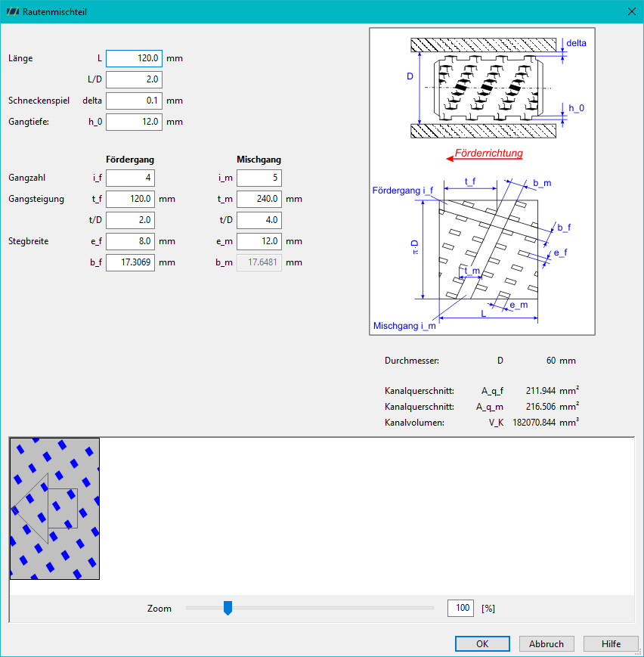Focus the Stegbreite e_f field

click(x=130, y=241)
